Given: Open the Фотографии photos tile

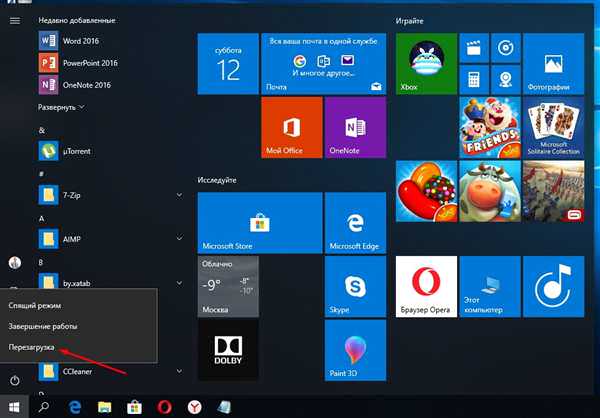Looking at the screenshot, I should coord(553,64).
